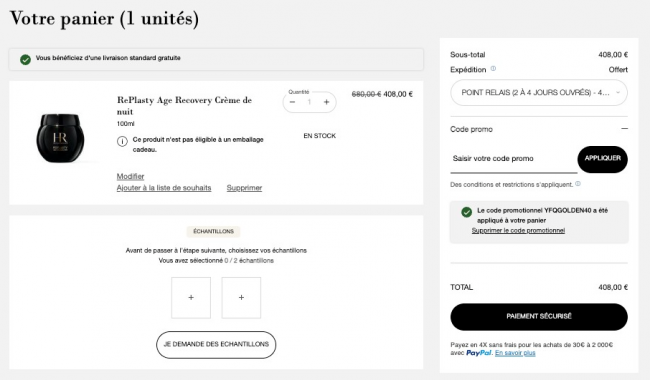Click the 'Offert' shipping value

pos(618,70)
